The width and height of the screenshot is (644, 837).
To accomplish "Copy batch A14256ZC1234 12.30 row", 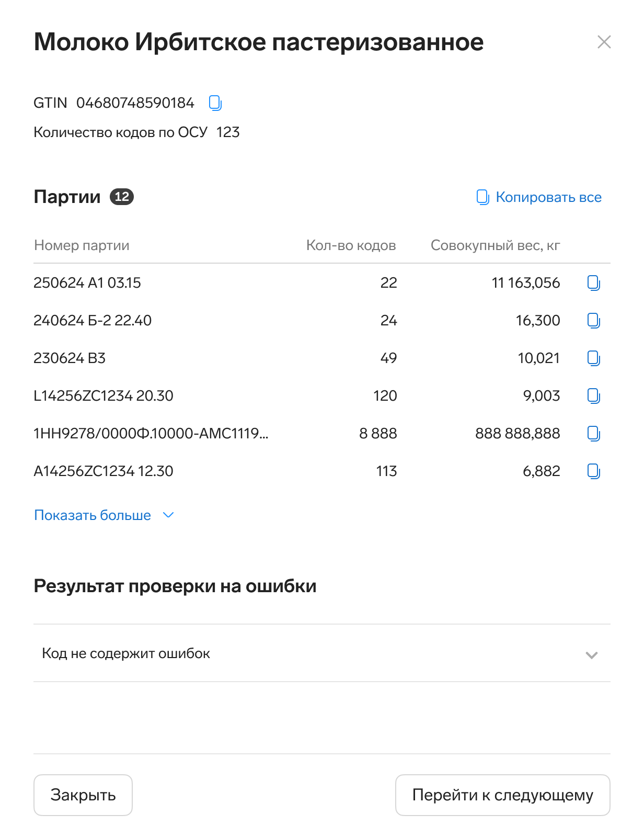I will (593, 471).
